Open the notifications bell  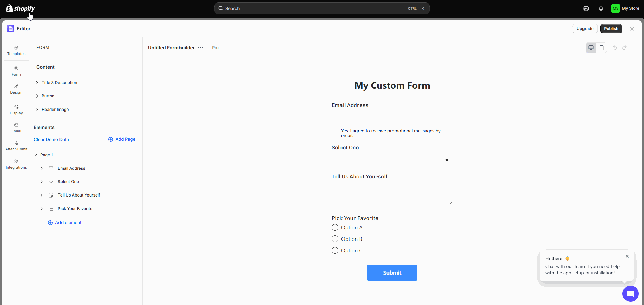point(601,8)
